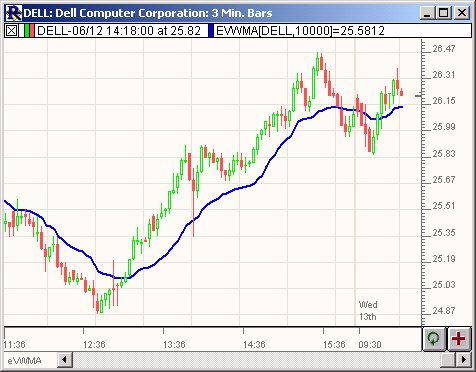Click the 25.35 price scale label
Image resolution: width=476 pixels, height=372 pixels.
[444, 232]
